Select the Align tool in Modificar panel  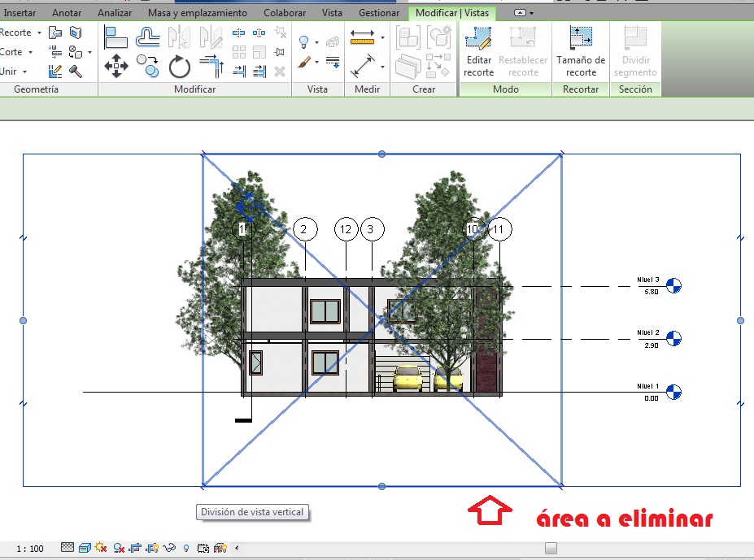tap(116, 37)
